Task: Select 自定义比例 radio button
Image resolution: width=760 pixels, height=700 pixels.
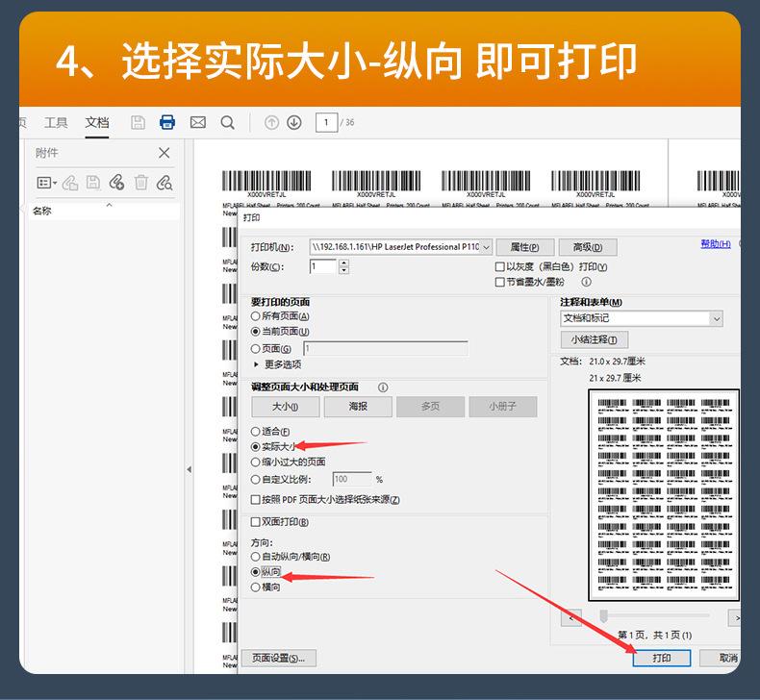Action: click(x=256, y=480)
